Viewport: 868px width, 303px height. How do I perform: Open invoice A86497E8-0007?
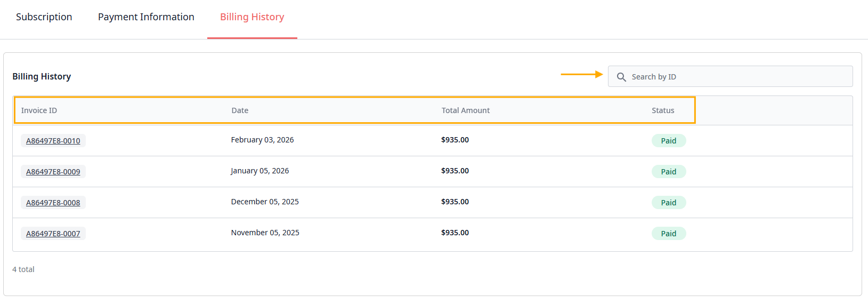tap(53, 234)
